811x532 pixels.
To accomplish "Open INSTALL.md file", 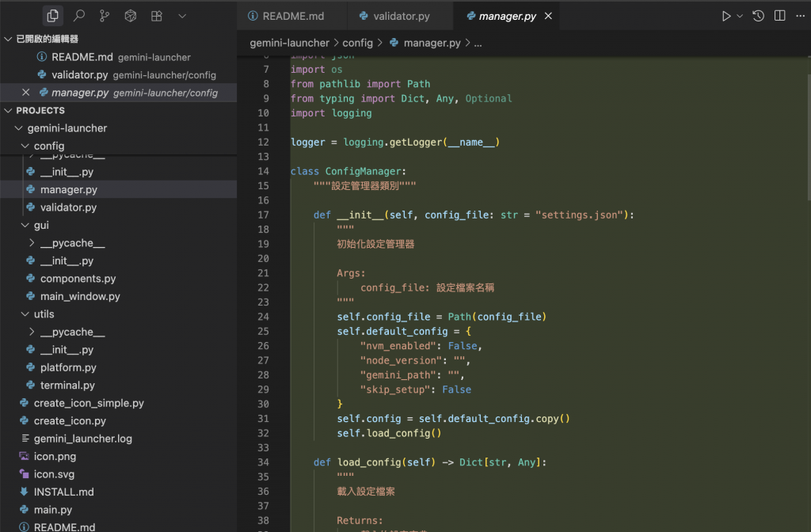I will pyautogui.click(x=119, y=492).
